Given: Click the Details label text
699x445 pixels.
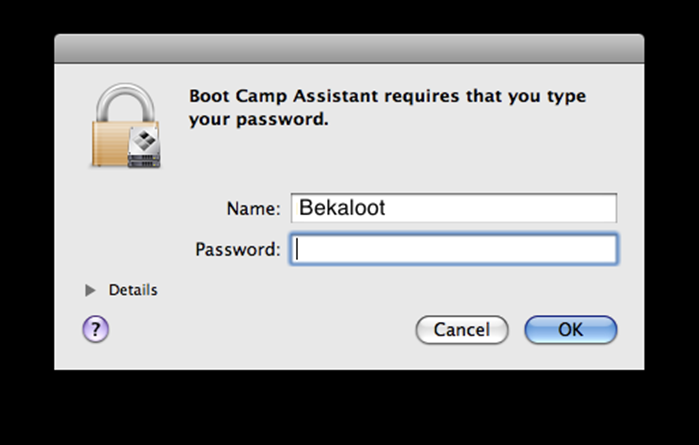Looking at the screenshot, I should [133, 290].
